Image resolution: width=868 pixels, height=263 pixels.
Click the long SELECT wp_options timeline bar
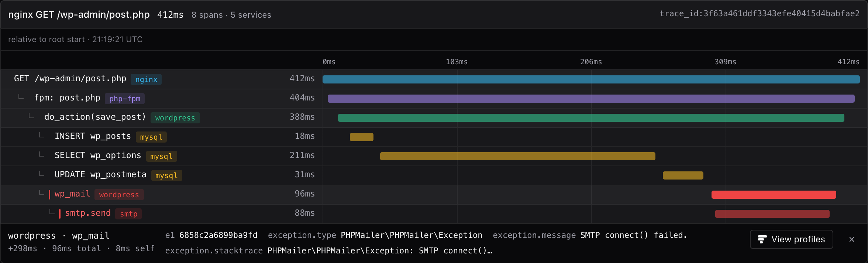click(x=518, y=156)
